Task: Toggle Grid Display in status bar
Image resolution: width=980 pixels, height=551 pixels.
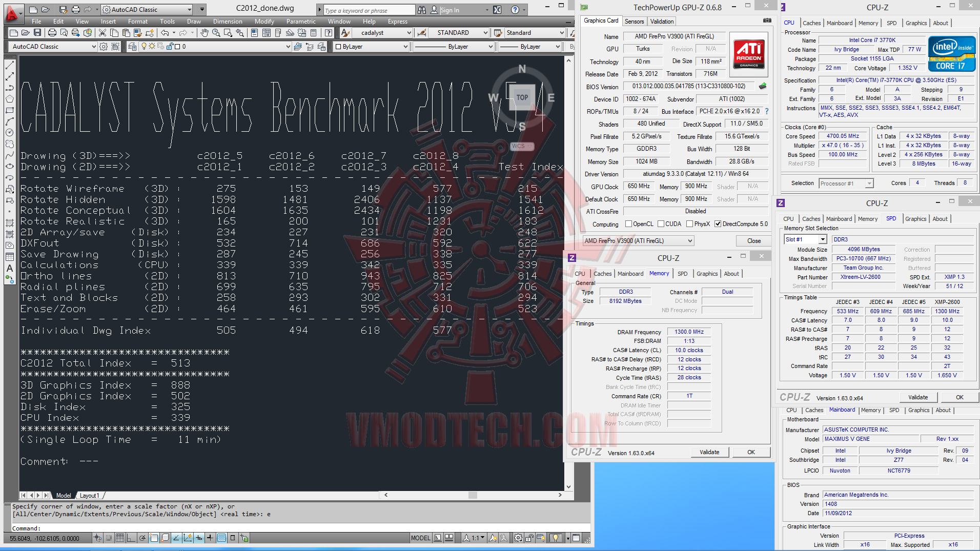Action: 119,538
